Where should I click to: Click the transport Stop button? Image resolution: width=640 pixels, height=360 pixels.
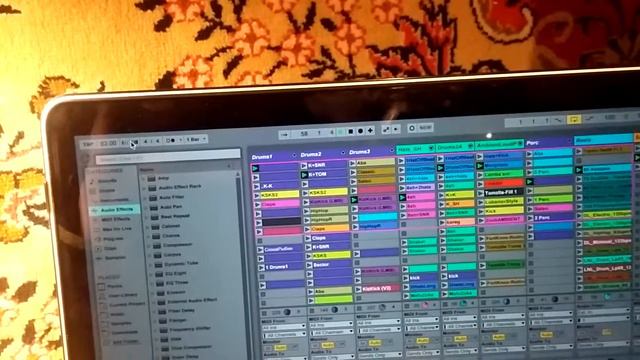point(350,131)
